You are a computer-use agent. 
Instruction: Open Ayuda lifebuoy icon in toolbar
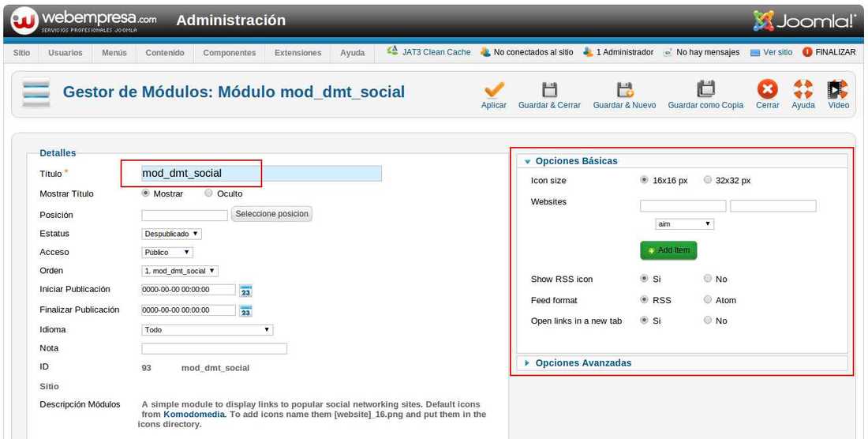coord(803,89)
